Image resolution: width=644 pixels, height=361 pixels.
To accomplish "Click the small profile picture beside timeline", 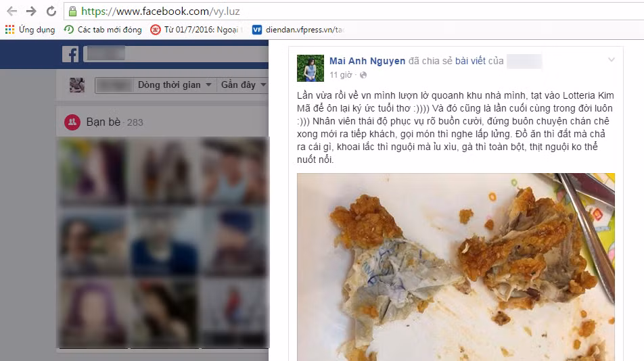I will (77, 85).
